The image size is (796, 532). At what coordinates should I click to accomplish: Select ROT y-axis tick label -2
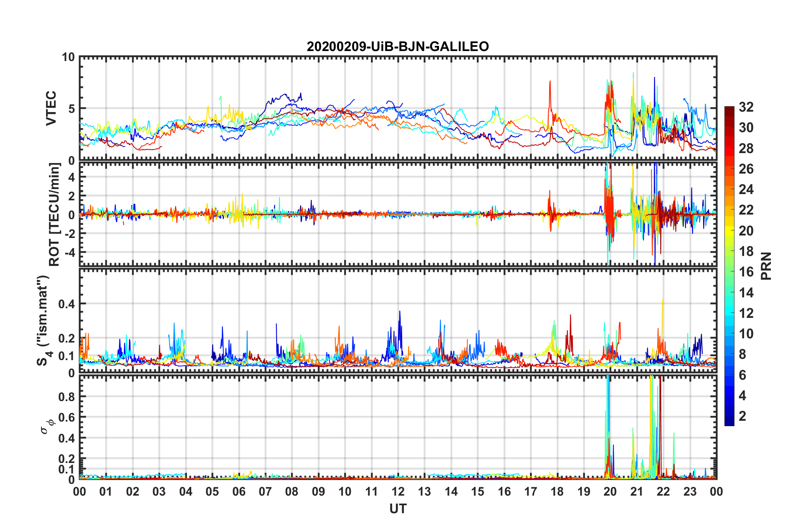point(69,233)
